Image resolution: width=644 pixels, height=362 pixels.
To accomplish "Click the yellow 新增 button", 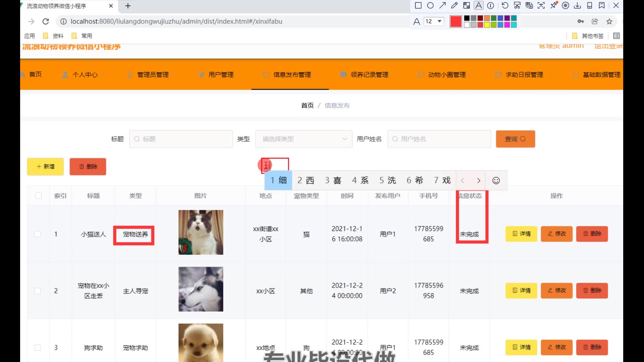I will tap(45, 167).
